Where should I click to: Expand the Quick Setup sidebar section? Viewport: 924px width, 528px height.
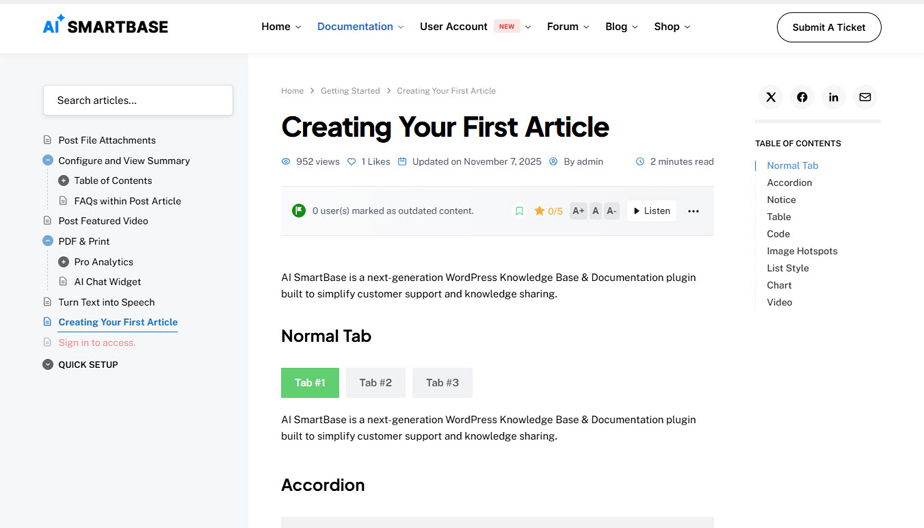point(48,365)
